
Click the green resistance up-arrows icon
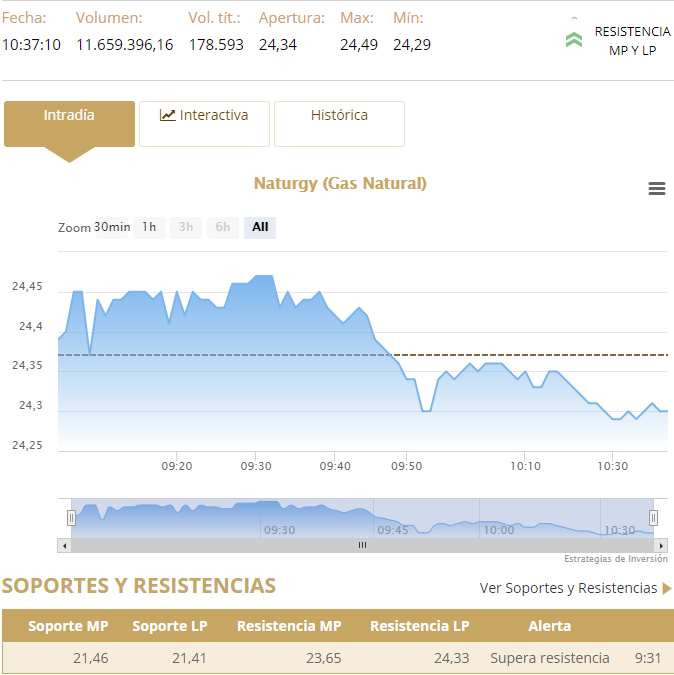click(574, 38)
